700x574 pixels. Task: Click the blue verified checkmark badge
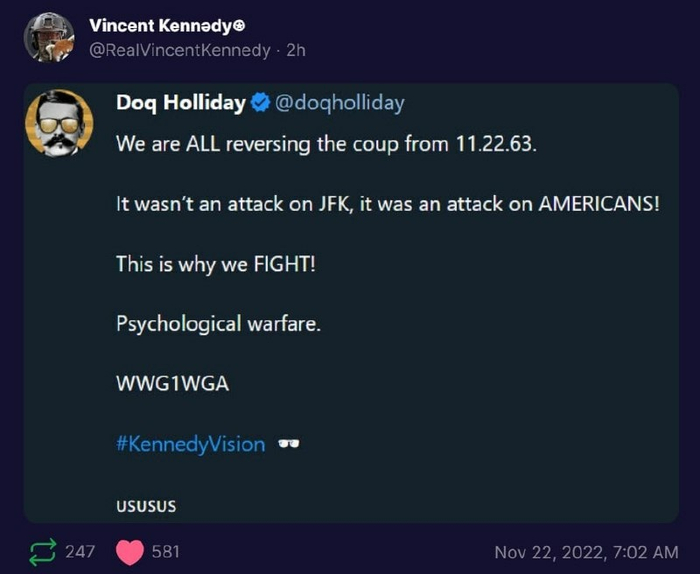(x=259, y=102)
